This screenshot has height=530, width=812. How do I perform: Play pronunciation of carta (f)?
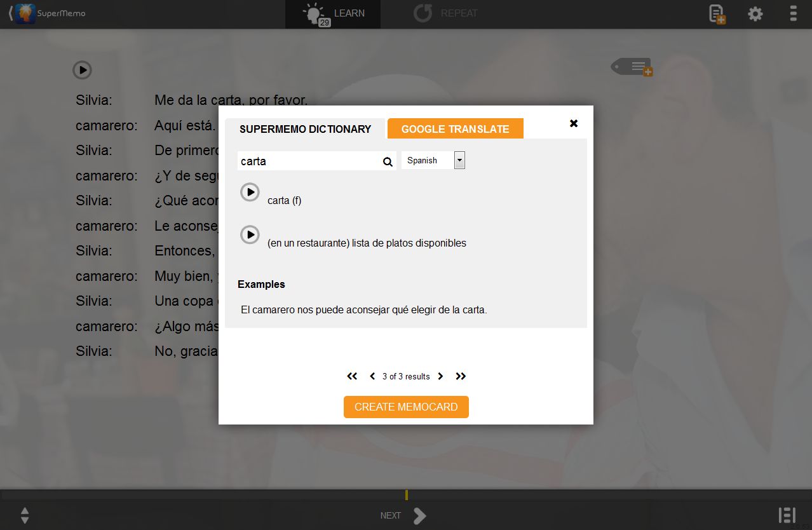[x=250, y=192]
